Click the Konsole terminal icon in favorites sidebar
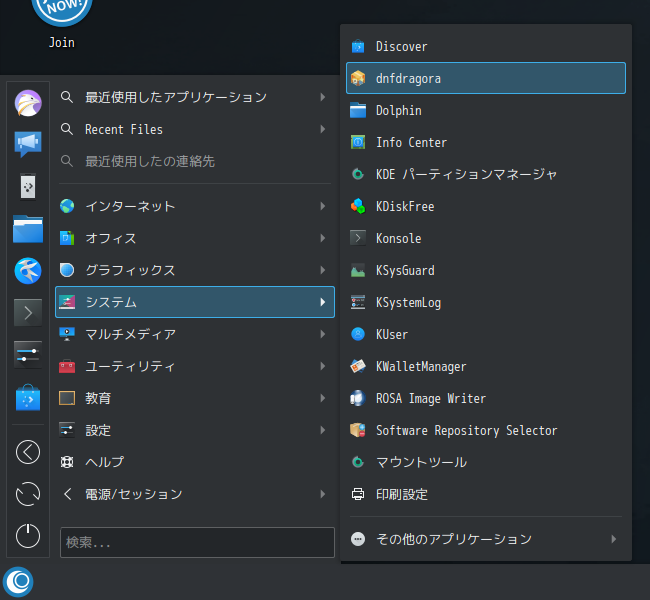The image size is (650, 600). pos(28,313)
